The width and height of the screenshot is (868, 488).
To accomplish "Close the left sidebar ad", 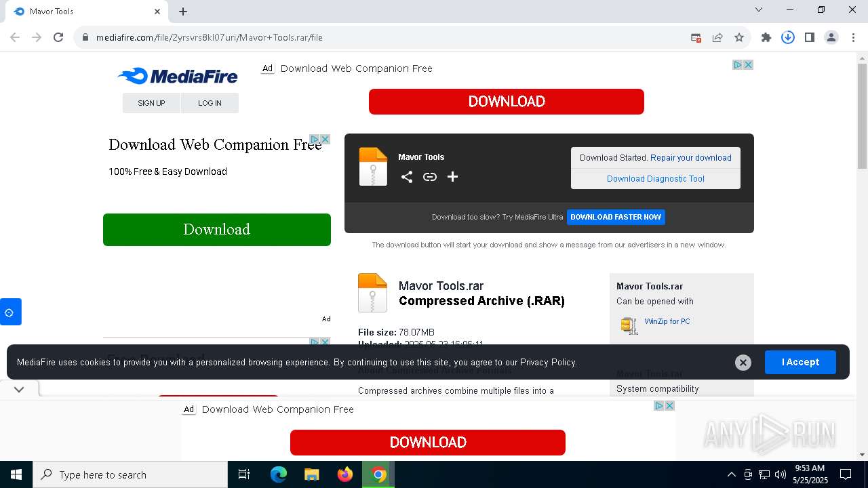I will point(325,139).
